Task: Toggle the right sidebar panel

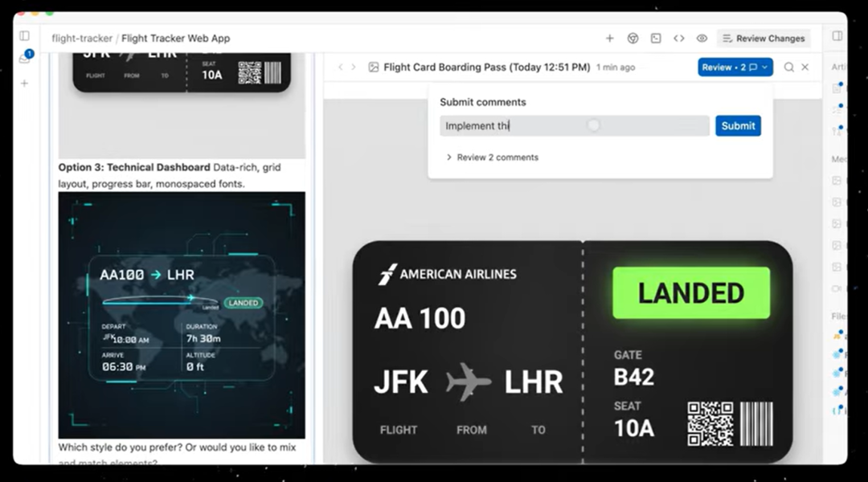Action: coord(837,36)
